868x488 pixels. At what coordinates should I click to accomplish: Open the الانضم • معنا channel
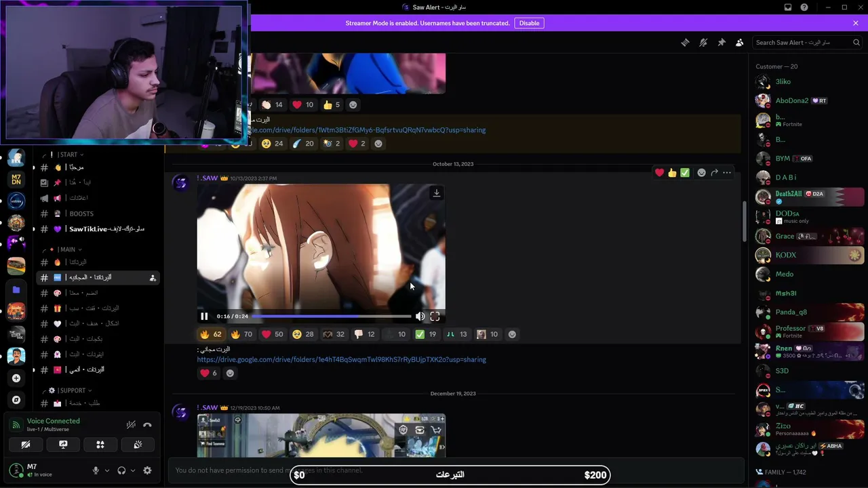pos(98,293)
